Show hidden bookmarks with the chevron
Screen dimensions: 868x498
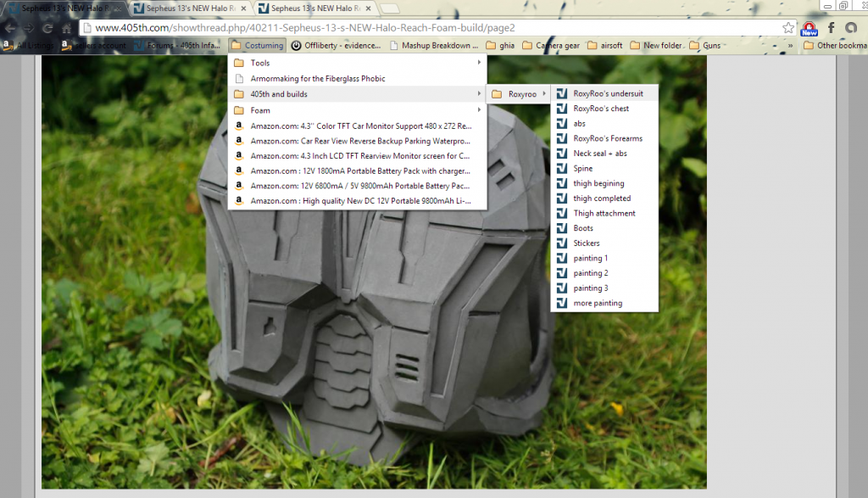791,46
